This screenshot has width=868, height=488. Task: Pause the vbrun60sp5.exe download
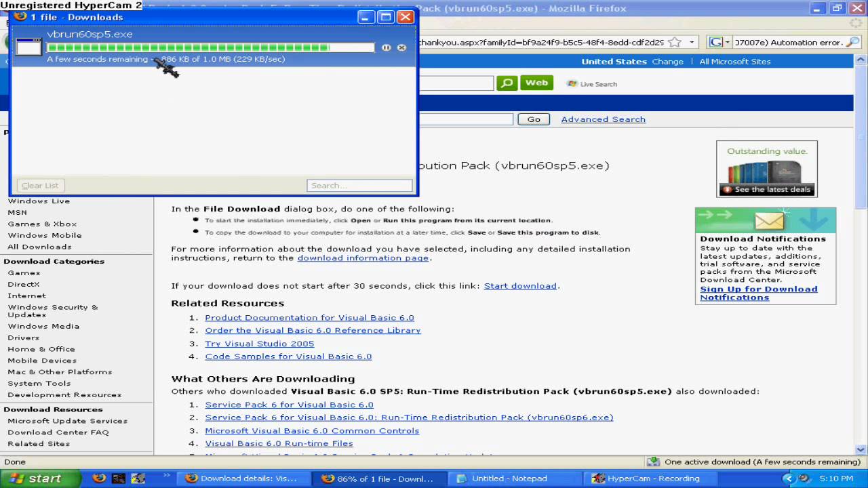[386, 47]
